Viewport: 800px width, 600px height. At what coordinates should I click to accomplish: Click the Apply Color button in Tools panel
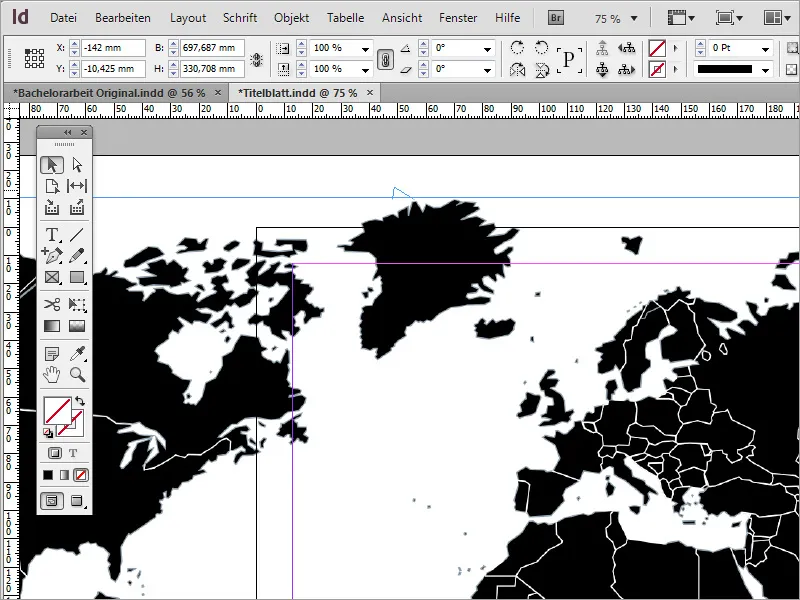coord(48,475)
